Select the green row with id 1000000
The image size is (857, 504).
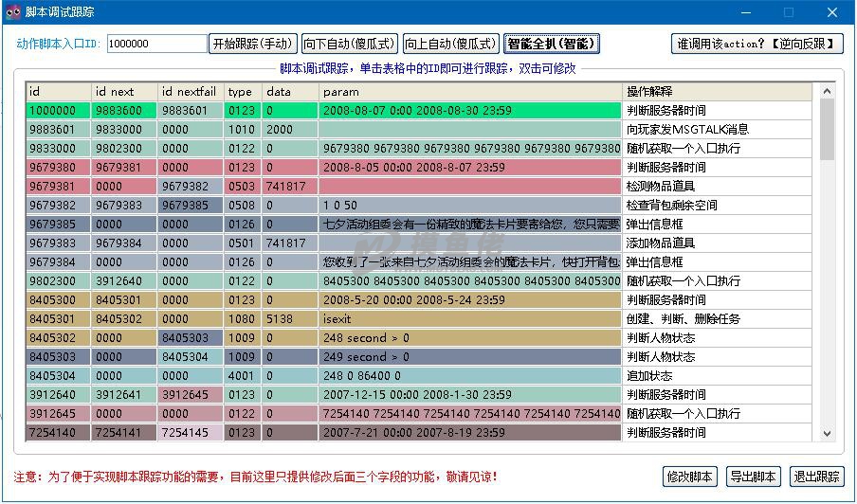pyautogui.click(x=58, y=111)
